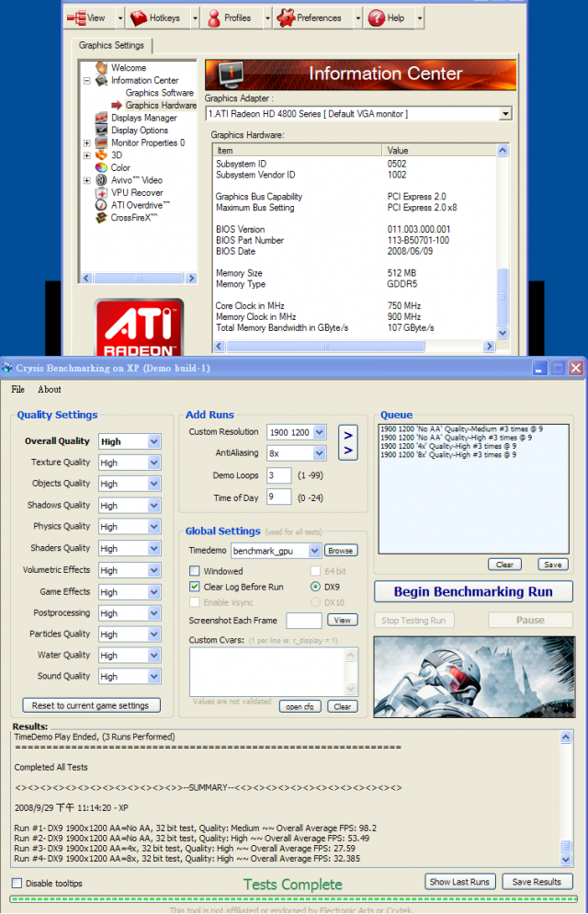This screenshot has width=588, height=914.
Task: Click Begin Benchmarking Run
Action: (x=473, y=591)
